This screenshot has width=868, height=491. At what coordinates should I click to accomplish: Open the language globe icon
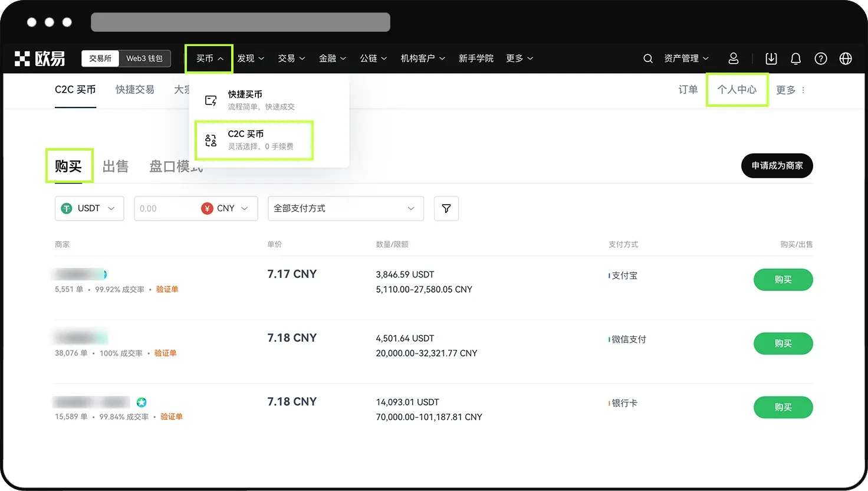(845, 58)
